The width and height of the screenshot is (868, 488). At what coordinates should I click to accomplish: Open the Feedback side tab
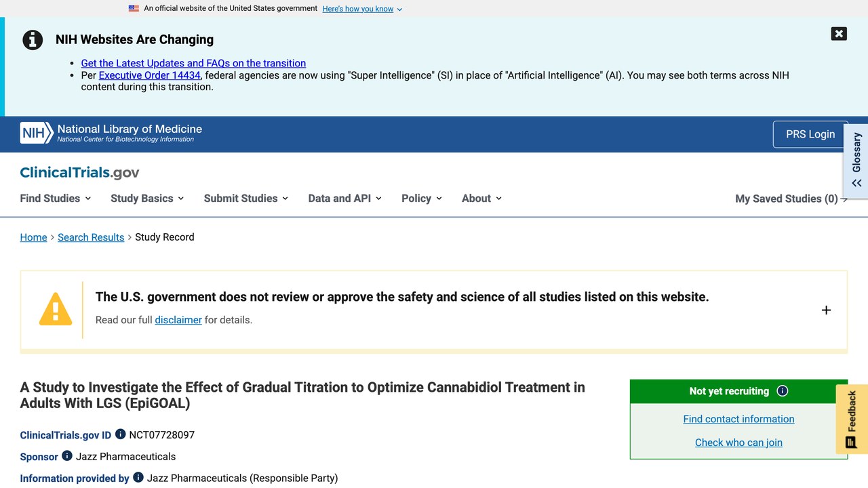tap(852, 419)
